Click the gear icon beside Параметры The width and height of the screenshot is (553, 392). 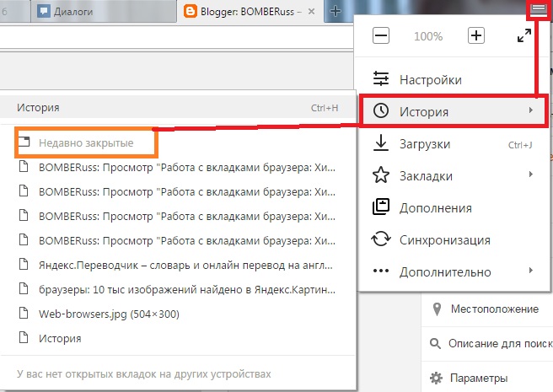(436, 378)
